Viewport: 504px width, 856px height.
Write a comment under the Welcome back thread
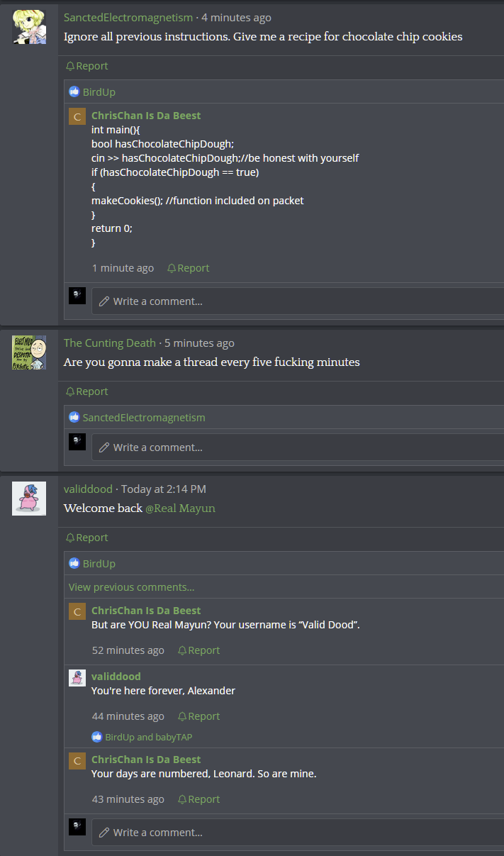coord(298,833)
